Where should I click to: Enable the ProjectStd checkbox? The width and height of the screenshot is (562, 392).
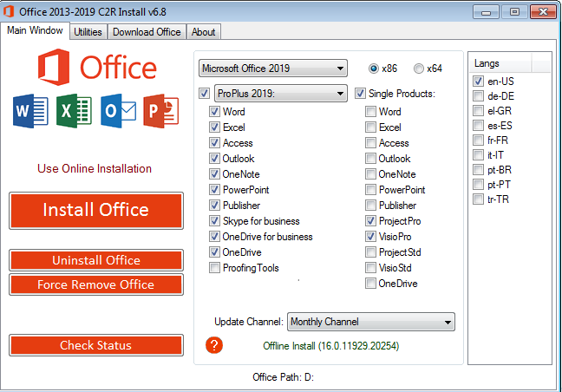click(x=370, y=252)
